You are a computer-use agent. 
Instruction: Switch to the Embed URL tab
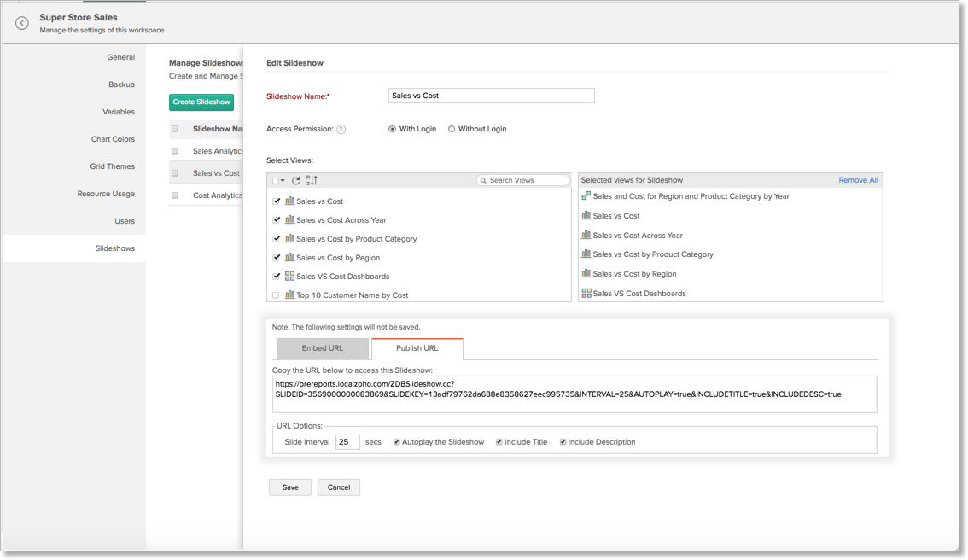322,348
